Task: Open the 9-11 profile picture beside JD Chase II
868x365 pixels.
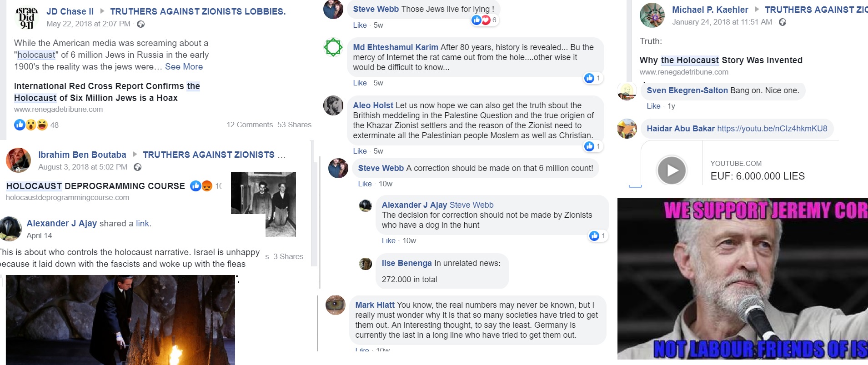Action: click(x=26, y=18)
